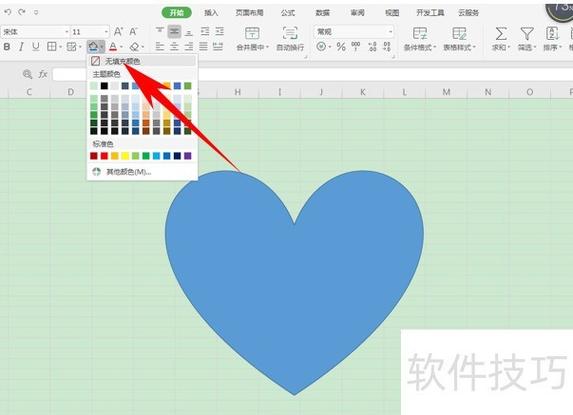Center text horizontally
Screen dimensions: 573x415
pyautogui.click(x=174, y=46)
